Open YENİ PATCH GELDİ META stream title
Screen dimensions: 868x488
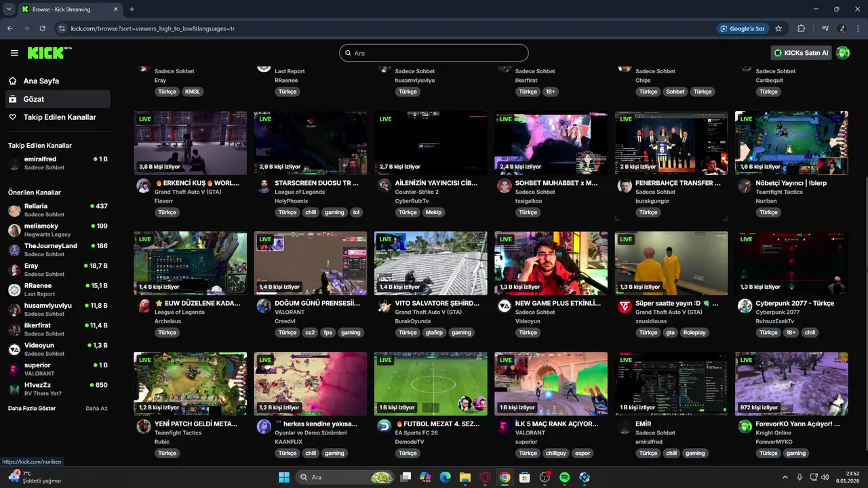click(x=196, y=424)
